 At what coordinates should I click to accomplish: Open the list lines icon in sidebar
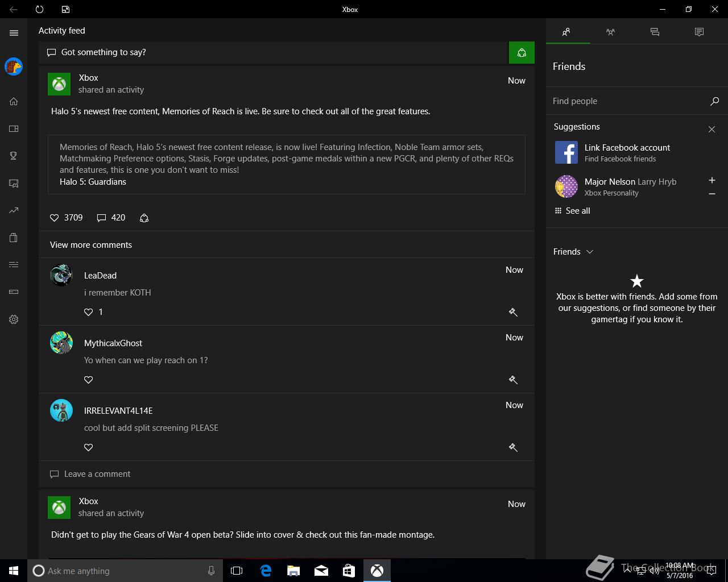coord(14,264)
